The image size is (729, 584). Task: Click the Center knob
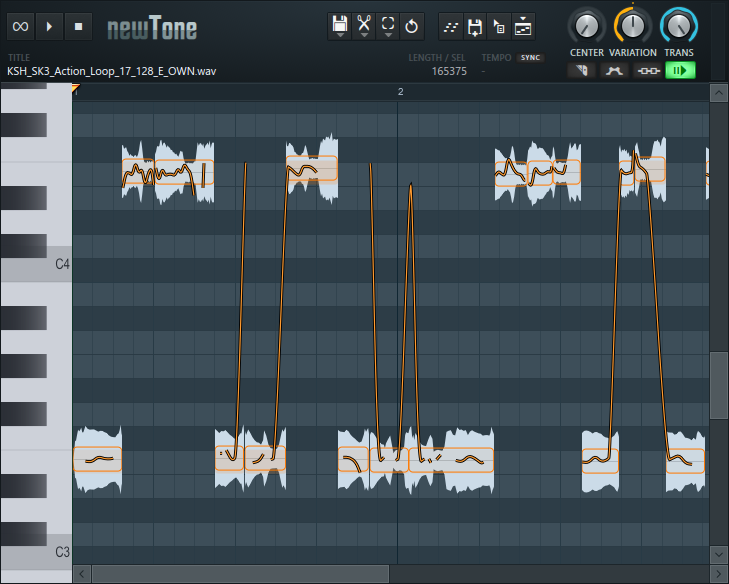click(x=586, y=25)
